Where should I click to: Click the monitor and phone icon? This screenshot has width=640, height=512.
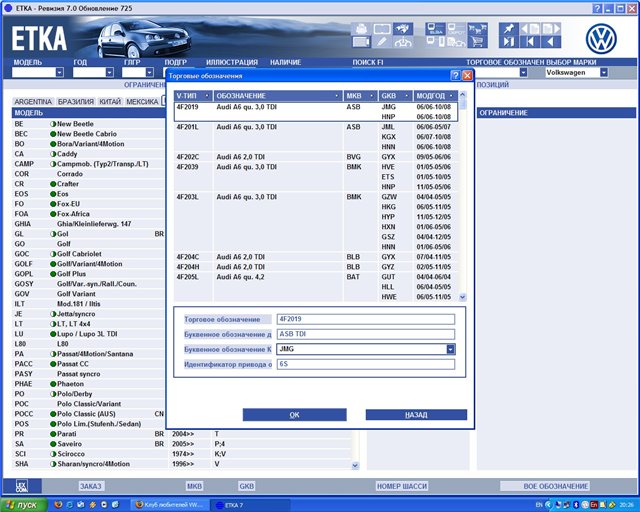coord(435,42)
